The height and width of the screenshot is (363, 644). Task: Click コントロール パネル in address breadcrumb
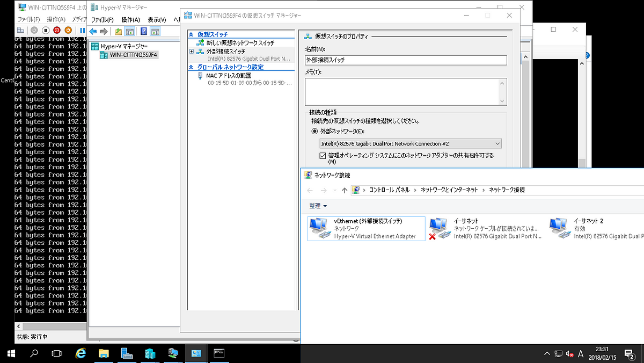click(389, 190)
